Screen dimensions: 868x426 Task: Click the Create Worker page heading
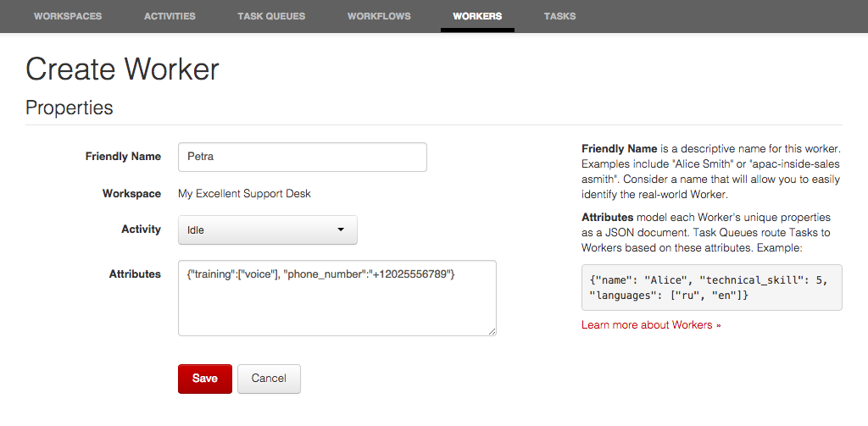click(x=122, y=69)
